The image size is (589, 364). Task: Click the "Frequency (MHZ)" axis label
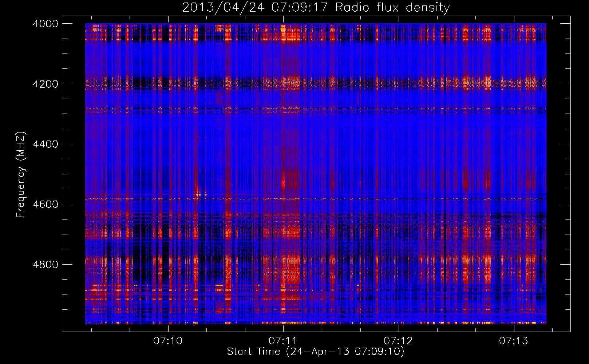pyautogui.click(x=21, y=175)
